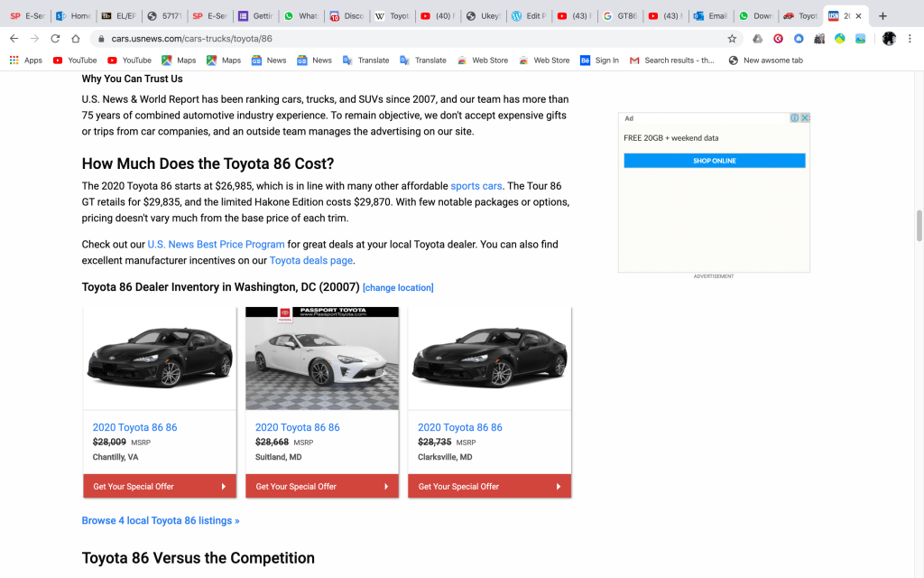Reload the current page
The width and height of the screenshot is (924, 578).
[55, 39]
